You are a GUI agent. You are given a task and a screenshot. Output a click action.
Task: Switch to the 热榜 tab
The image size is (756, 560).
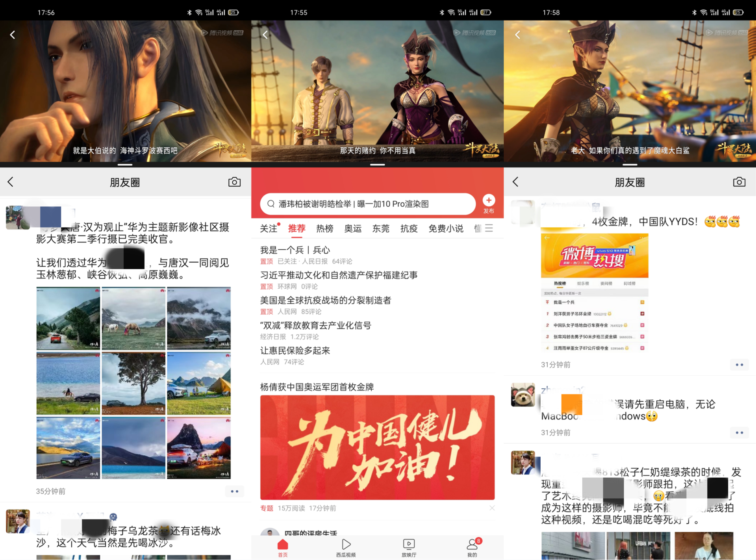click(324, 228)
